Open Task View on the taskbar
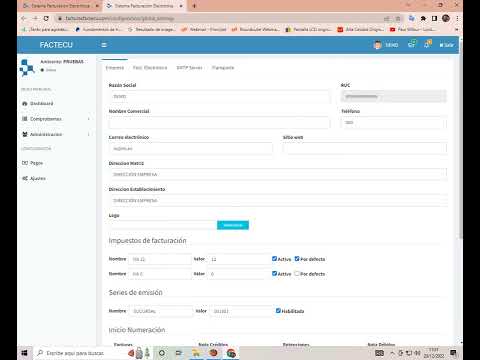Screen dimensions: 480x360 [179, 353]
